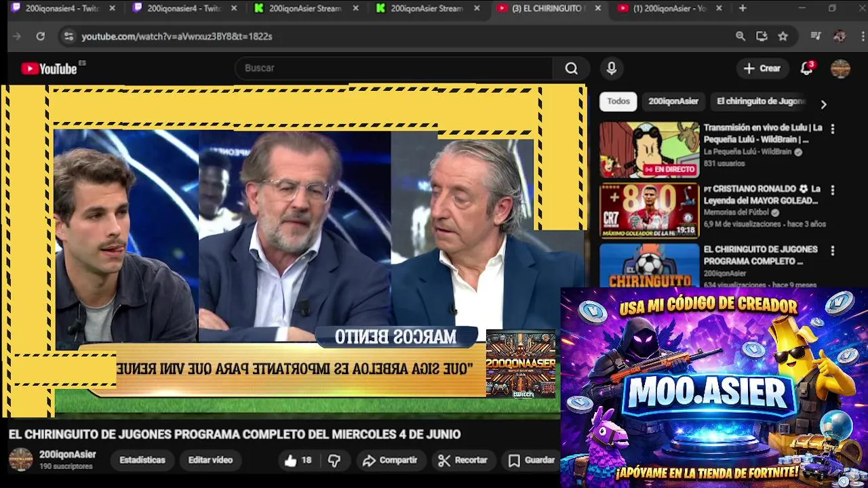Screen dimensions: 868x488
Task: Click the title ending 'MIERCOLES 4 DE JUNIO'
Action: pos(235,434)
